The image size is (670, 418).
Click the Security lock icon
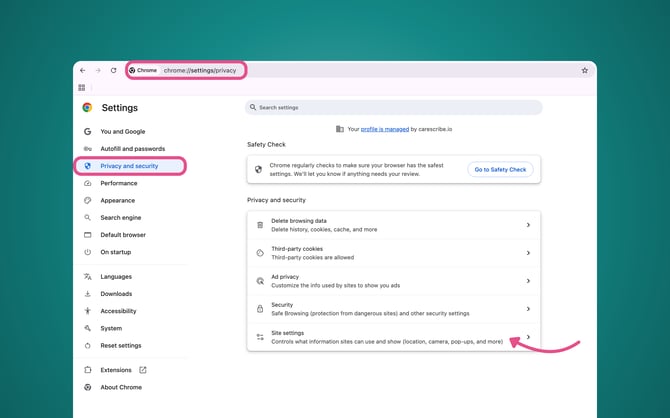point(260,309)
